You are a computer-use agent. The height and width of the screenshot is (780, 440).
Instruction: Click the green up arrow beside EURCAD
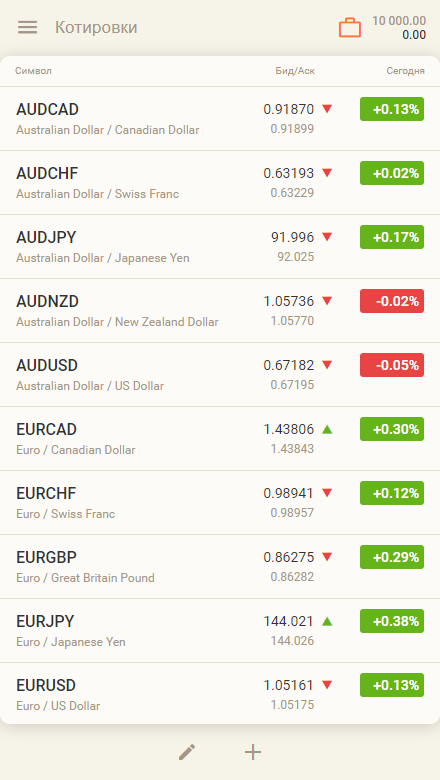(x=327, y=429)
